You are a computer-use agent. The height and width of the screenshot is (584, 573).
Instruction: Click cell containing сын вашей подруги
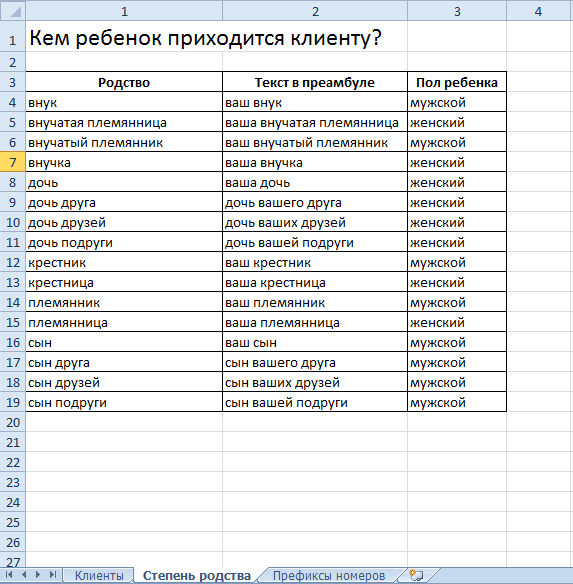(315, 403)
